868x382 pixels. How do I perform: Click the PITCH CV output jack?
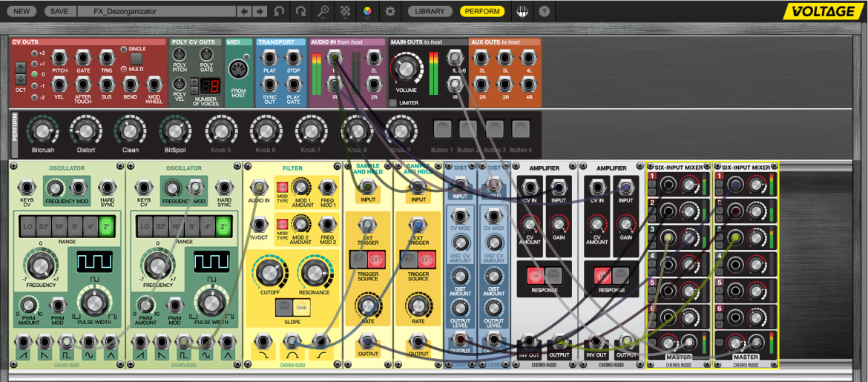click(60, 58)
